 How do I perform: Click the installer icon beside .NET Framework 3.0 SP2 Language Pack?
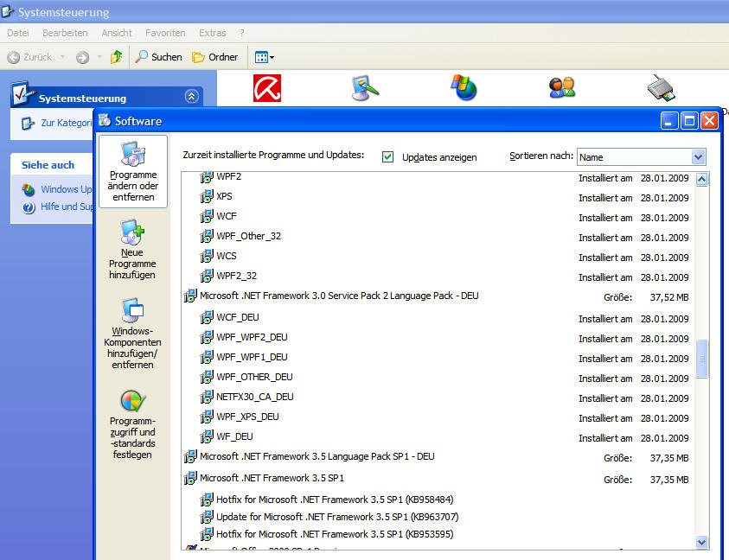click(x=190, y=296)
